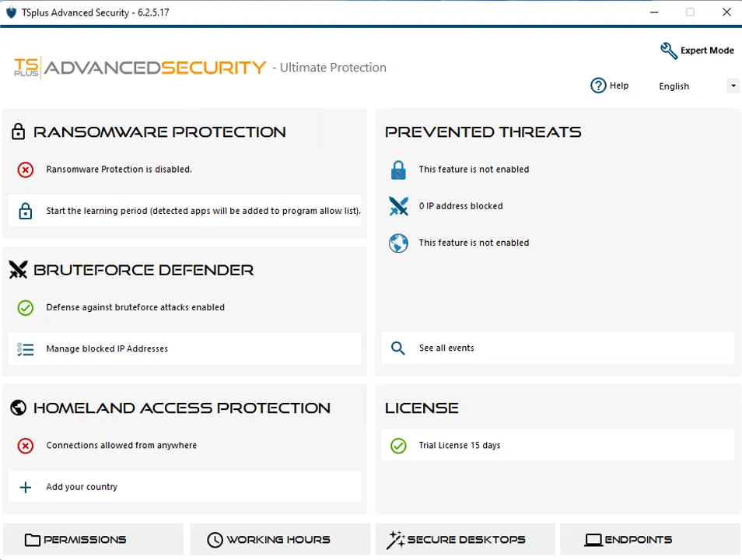Click the Expert Mode wrench icon
Viewport: 742px width, 560px height.
point(668,51)
